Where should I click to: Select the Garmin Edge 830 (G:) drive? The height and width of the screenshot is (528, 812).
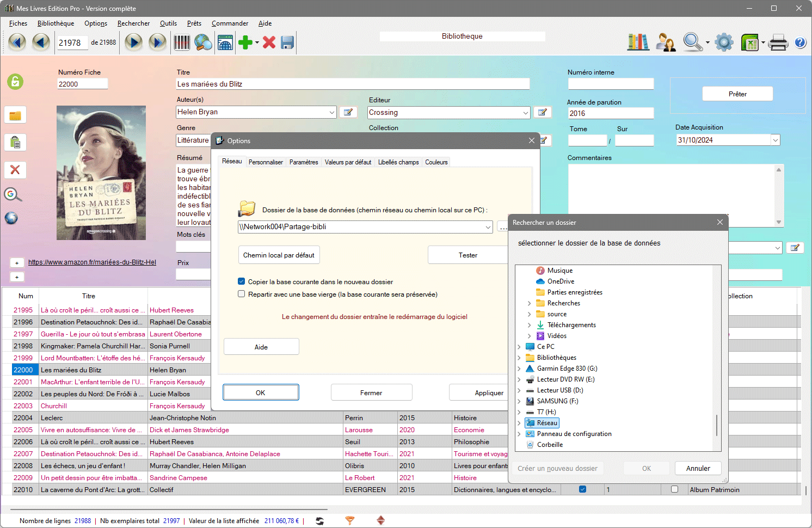click(567, 369)
